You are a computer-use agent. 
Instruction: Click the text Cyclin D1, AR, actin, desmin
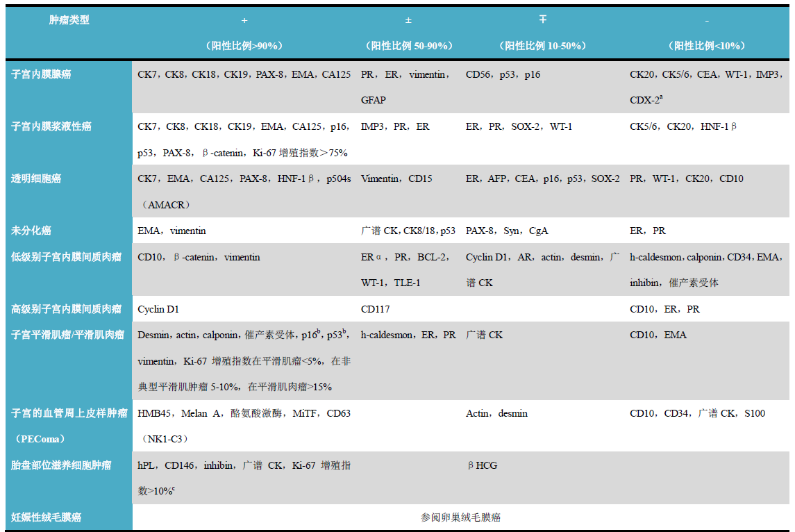click(x=536, y=257)
